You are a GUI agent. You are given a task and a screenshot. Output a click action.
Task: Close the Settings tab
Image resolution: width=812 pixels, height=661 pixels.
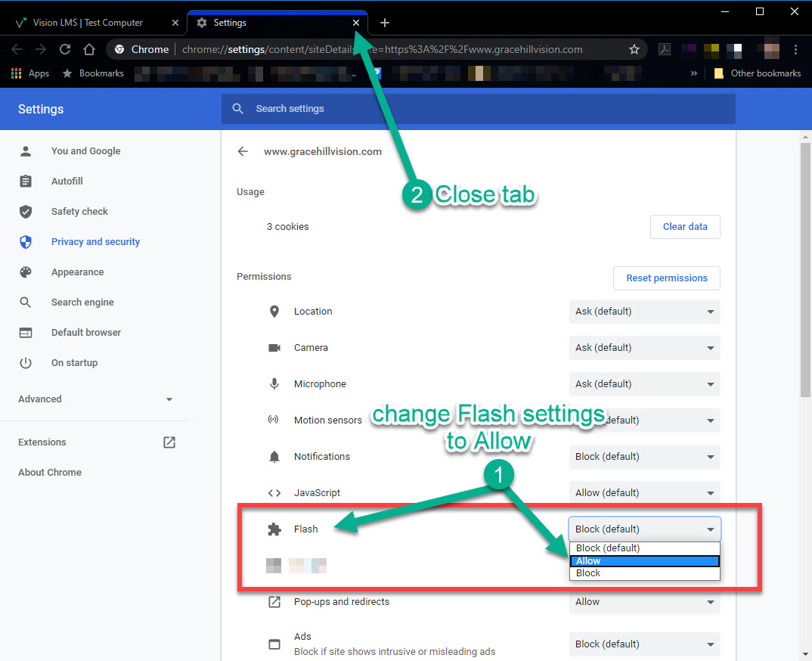pyautogui.click(x=356, y=23)
